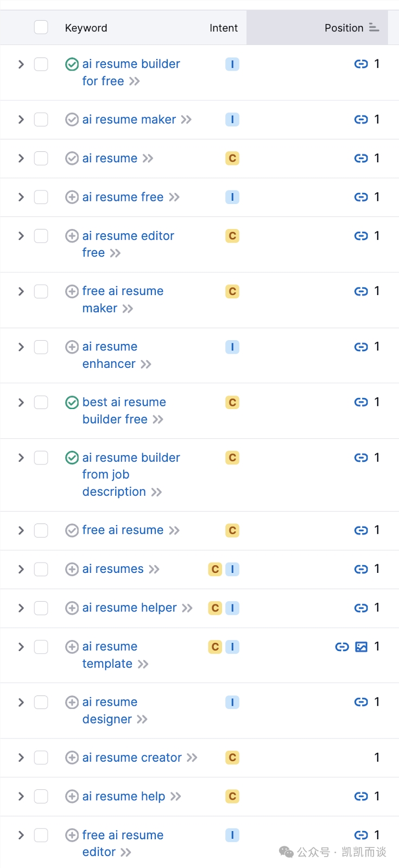Image resolution: width=399 pixels, height=868 pixels.
Task: Click informational intent badge for 'ai resume designer'
Action: (232, 702)
